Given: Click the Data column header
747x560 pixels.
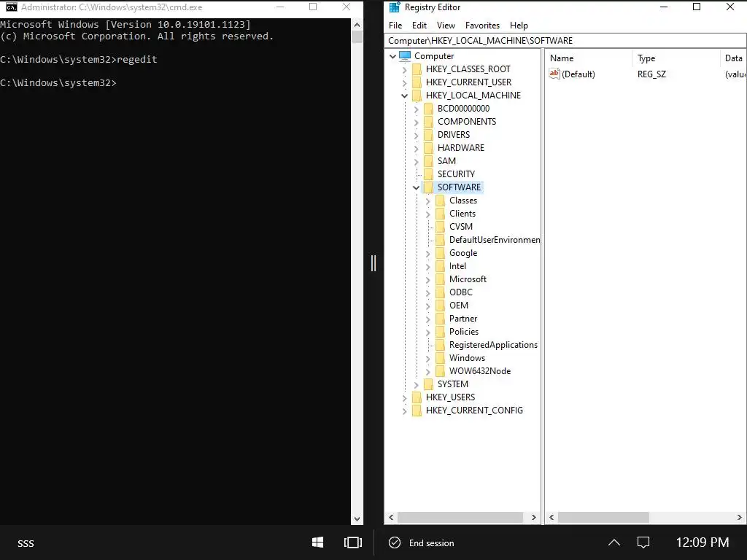Looking at the screenshot, I should pyautogui.click(x=733, y=58).
